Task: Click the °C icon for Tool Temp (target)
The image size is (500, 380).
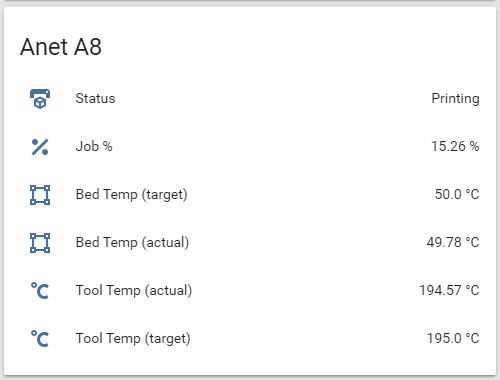Action: tap(40, 339)
